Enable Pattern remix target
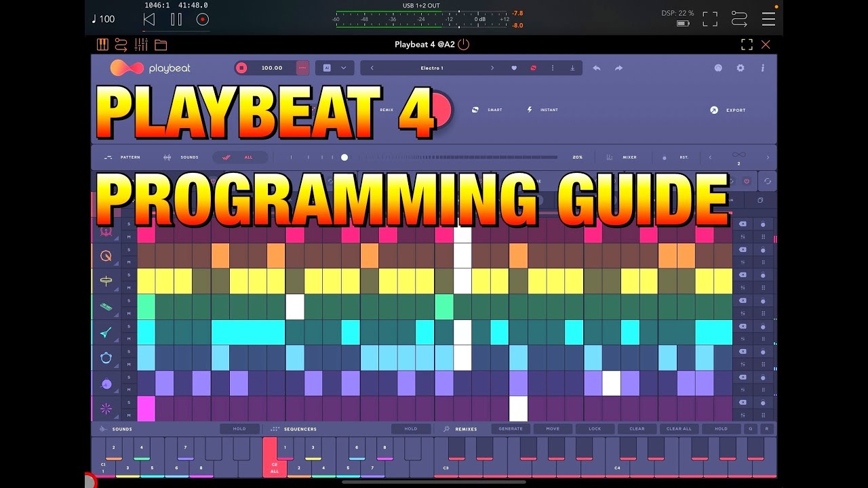Screen dimensions: 868x488 point(122,157)
